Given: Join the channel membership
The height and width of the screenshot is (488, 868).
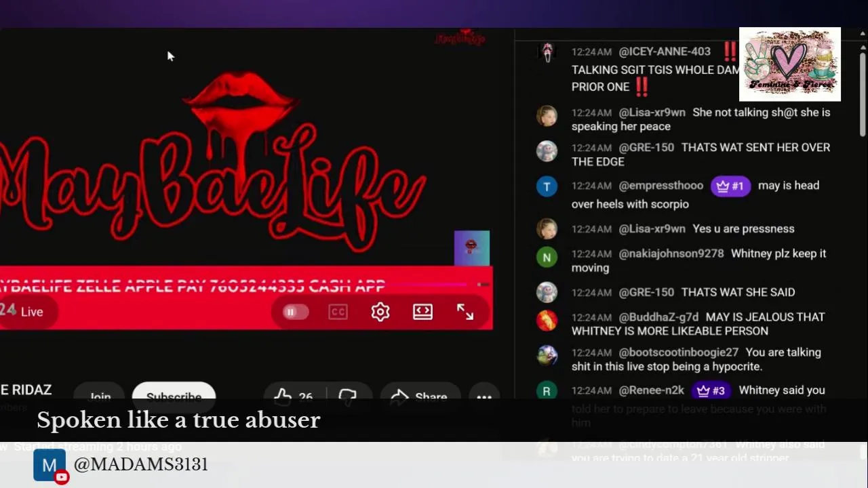Looking at the screenshot, I should click(99, 397).
